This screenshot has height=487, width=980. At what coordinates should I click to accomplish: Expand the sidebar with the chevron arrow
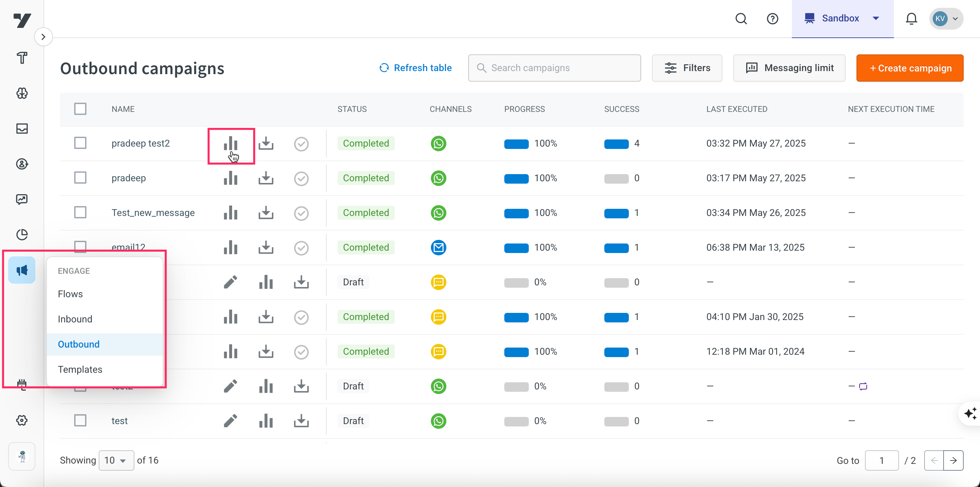pos(43,37)
